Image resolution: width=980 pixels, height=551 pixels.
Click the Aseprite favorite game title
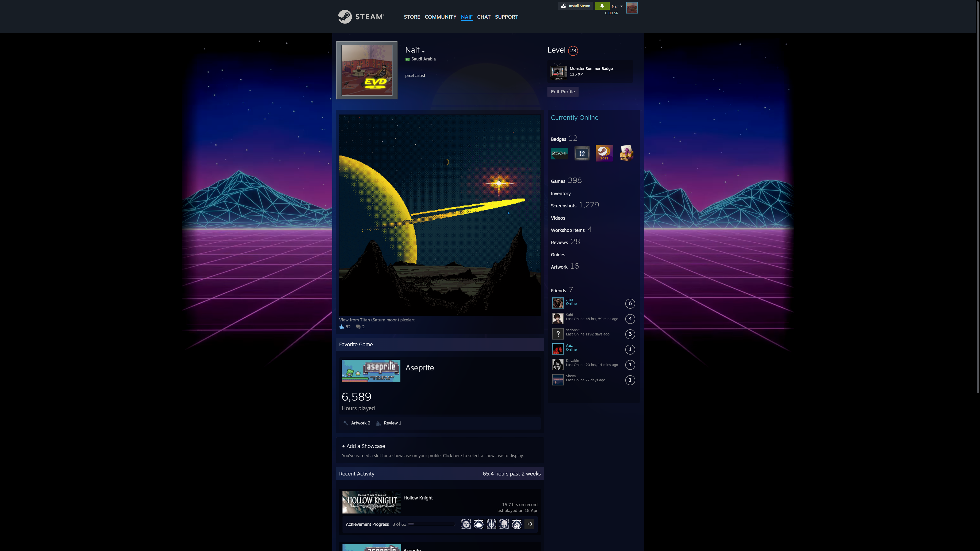coord(420,368)
